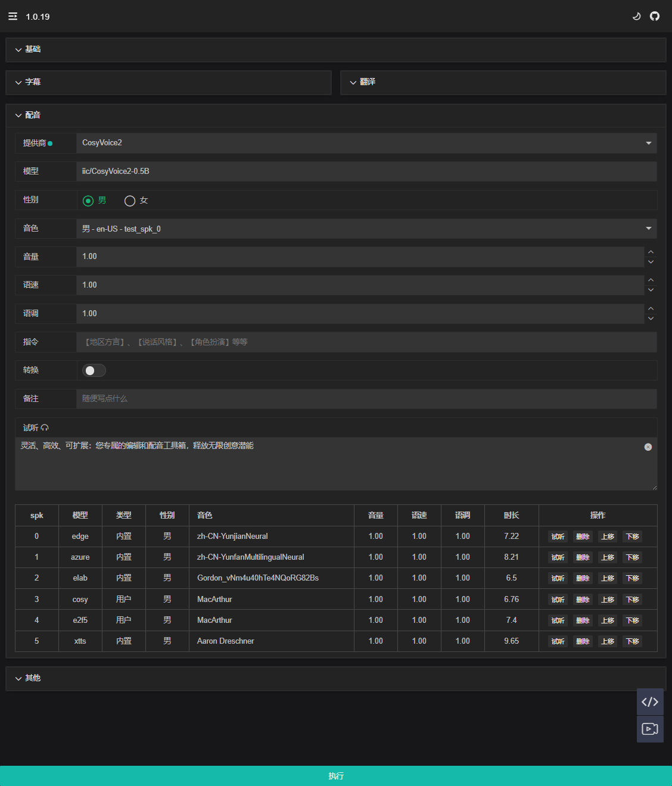Click the 指令 instruction input field

click(366, 342)
